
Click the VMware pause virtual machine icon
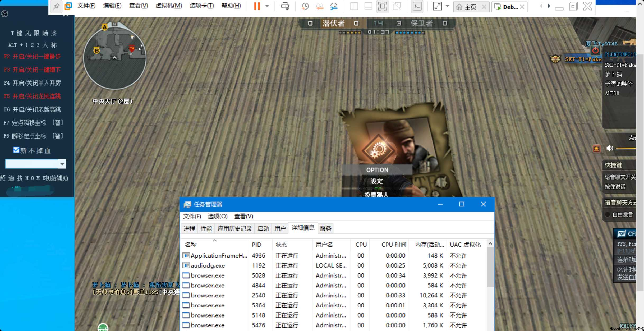click(257, 6)
